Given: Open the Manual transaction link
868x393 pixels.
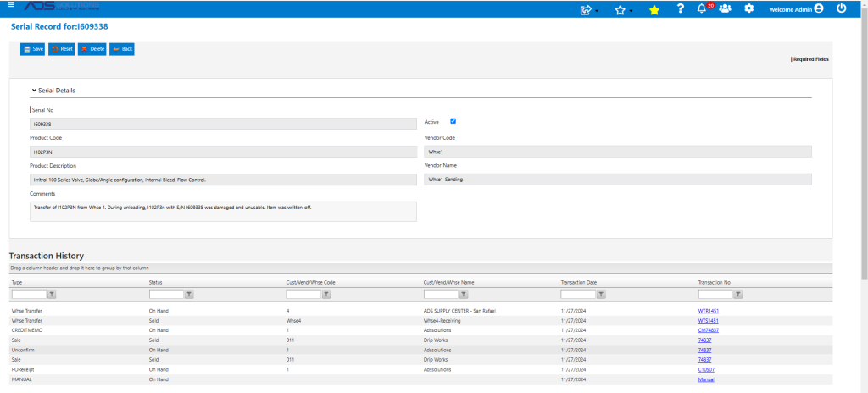Looking at the screenshot, I should coord(706,379).
